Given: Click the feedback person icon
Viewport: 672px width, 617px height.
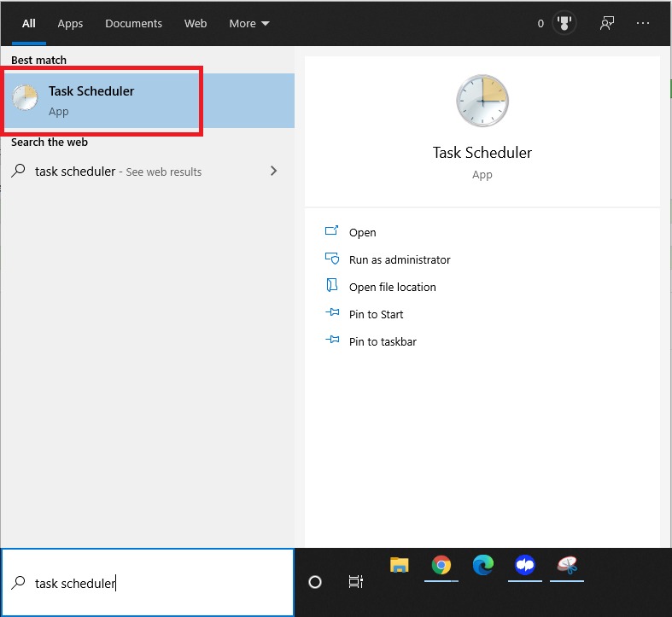Looking at the screenshot, I should tap(607, 24).
